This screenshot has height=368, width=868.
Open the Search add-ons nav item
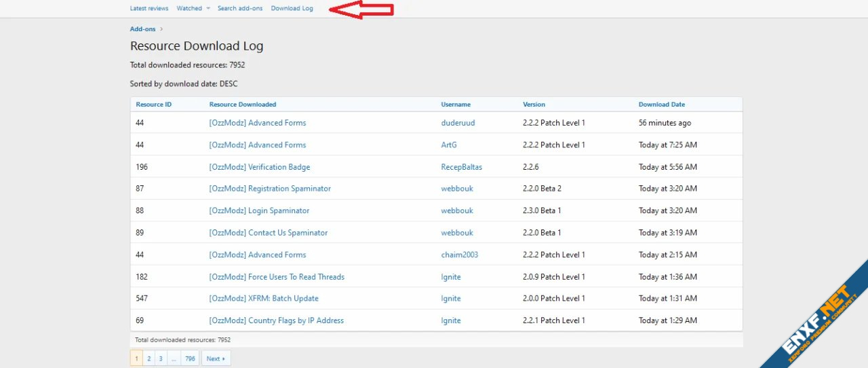pyautogui.click(x=240, y=8)
